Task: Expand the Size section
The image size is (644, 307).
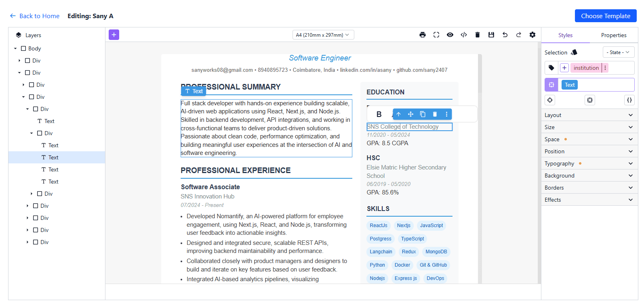Action: tap(589, 127)
